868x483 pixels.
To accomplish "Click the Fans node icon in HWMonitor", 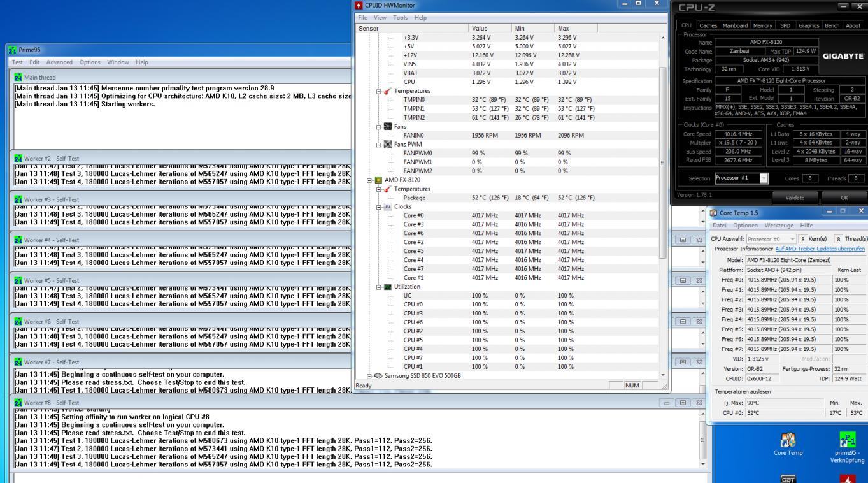I will (388, 127).
